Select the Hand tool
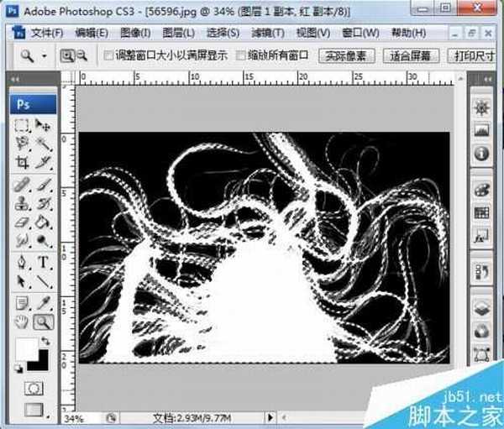Image resolution: width=504 pixels, height=429 pixels. 22,322
